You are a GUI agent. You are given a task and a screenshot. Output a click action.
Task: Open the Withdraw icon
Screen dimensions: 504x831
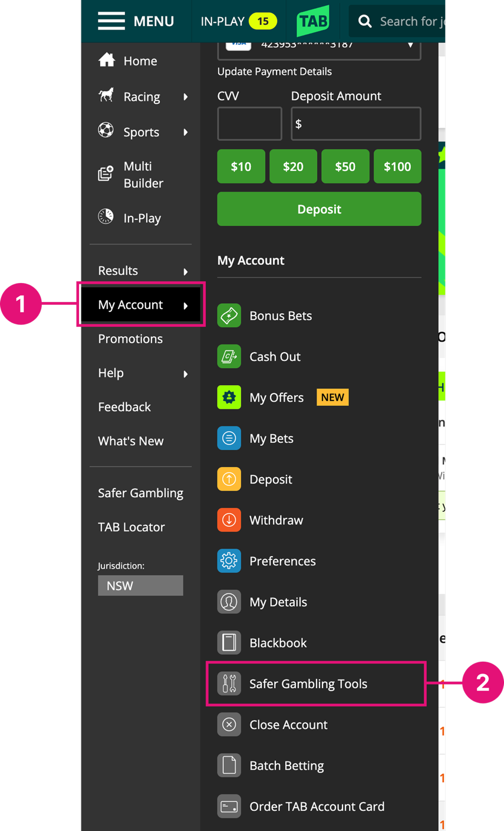click(229, 520)
